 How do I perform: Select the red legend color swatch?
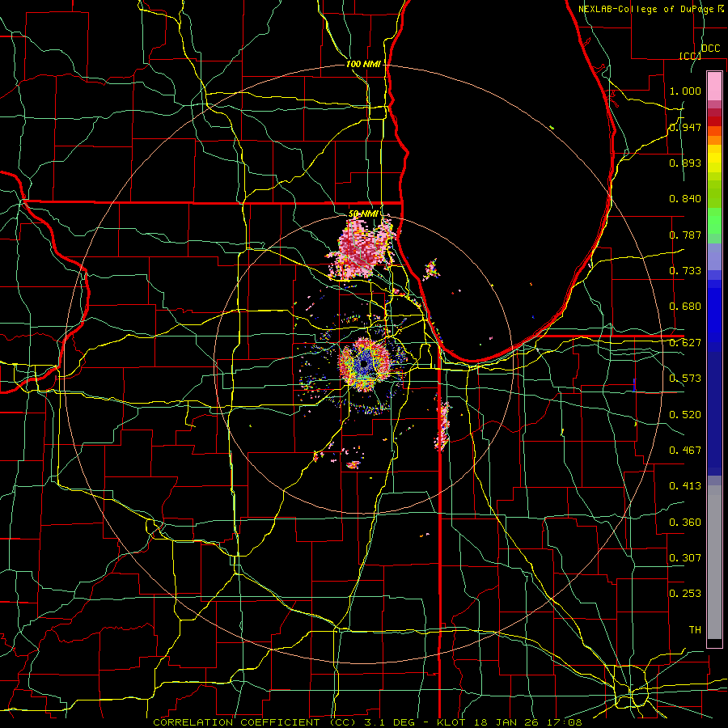[x=714, y=121]
